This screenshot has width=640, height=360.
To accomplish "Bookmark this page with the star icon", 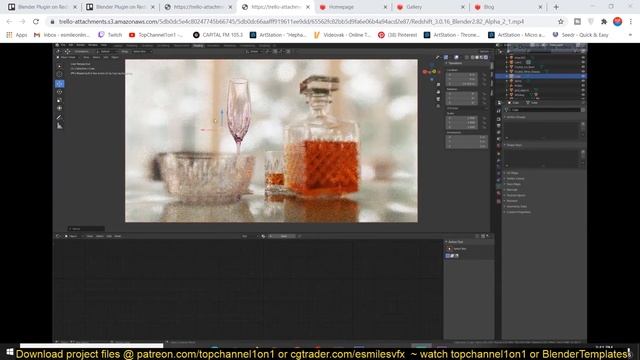I will [561, 22].
